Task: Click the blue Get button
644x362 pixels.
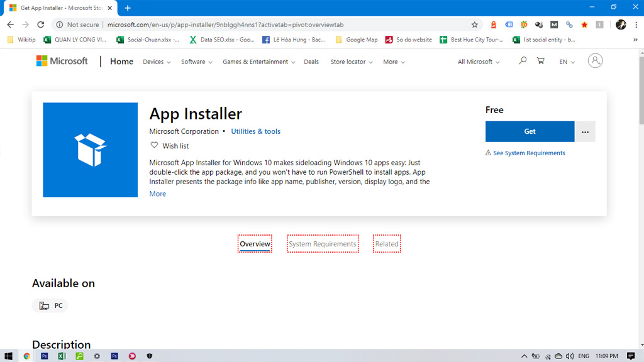Action: coord(530,131)
